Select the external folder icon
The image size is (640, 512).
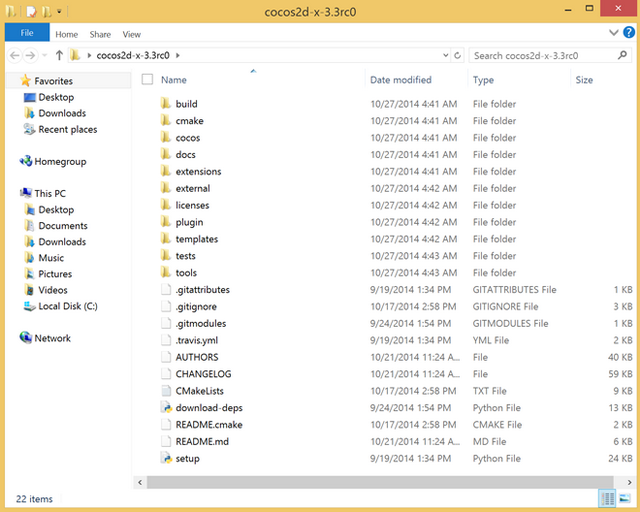[x=165, y=188]
